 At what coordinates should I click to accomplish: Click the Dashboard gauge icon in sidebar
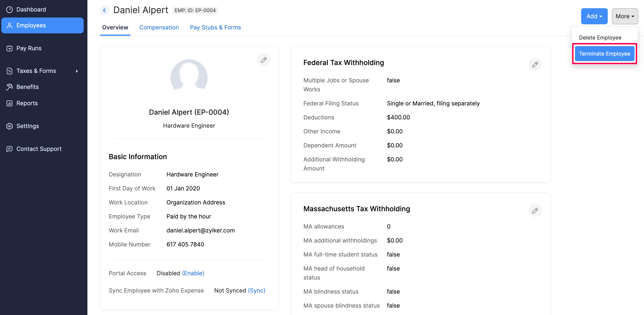tap(9, 10)
